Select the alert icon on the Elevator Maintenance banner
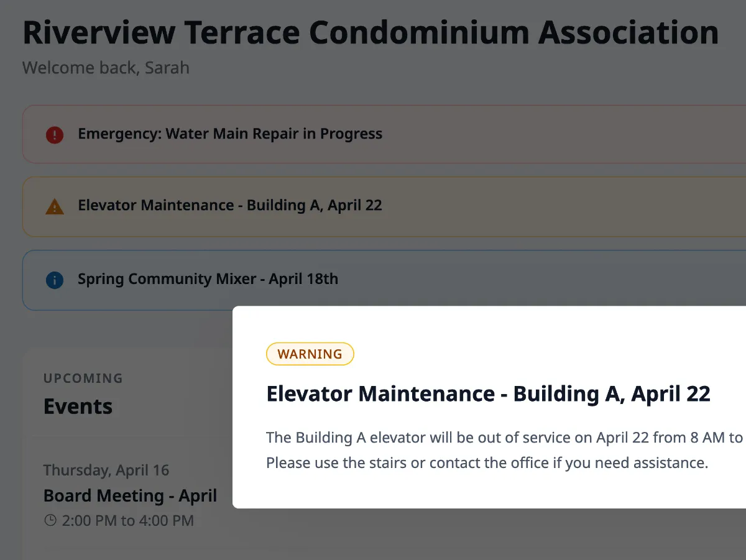This screenshot has width=746, height=560. click(55, 206)
